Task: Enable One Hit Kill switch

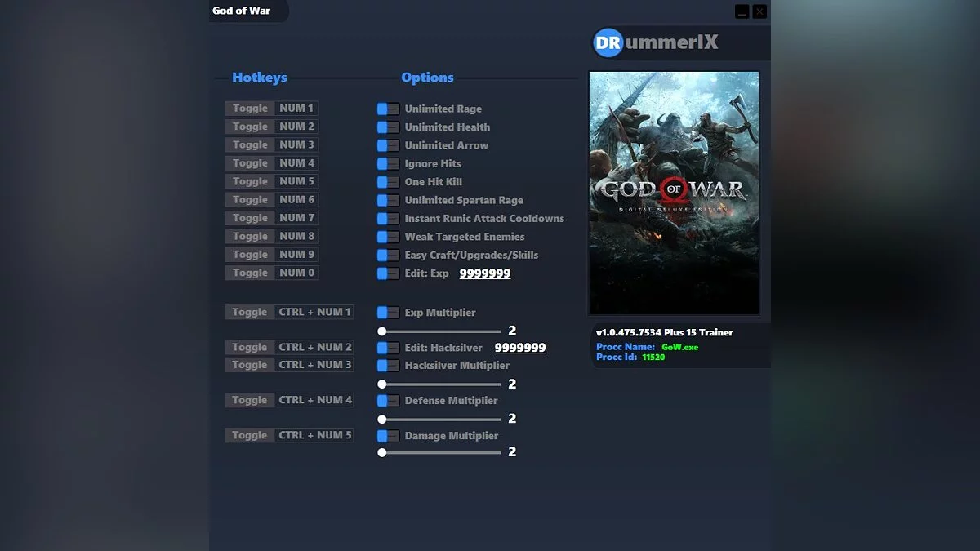Action: tap(388, 182)
